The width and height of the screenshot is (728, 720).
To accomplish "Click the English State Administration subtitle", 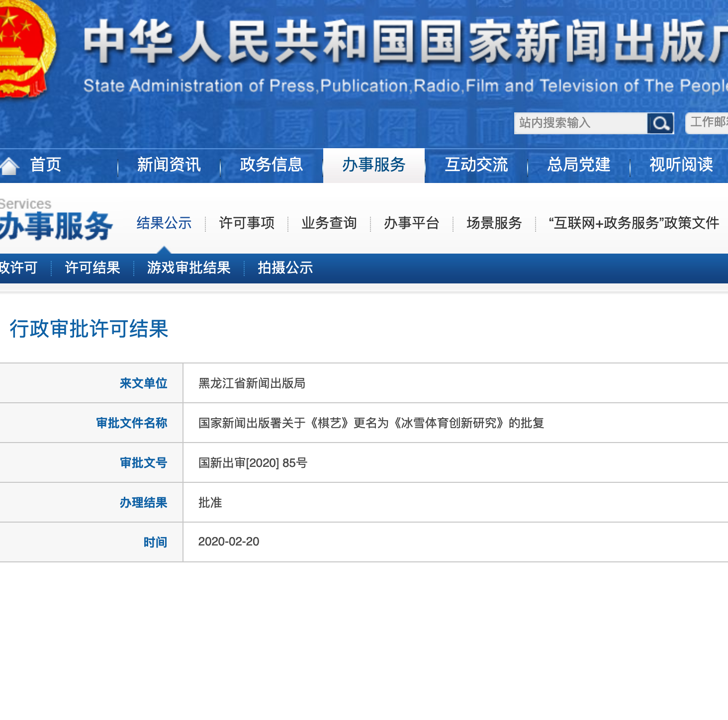I will coord(406,86).
